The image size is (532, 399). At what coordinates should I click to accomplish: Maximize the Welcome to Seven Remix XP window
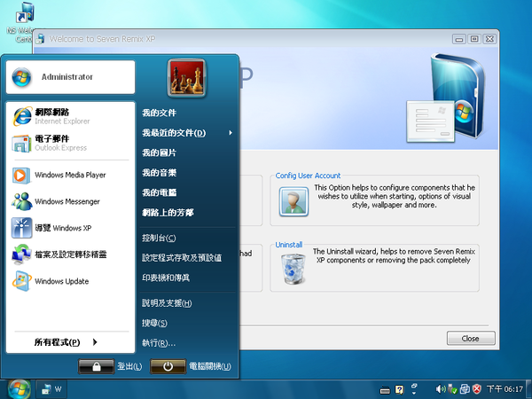[474, 39]
